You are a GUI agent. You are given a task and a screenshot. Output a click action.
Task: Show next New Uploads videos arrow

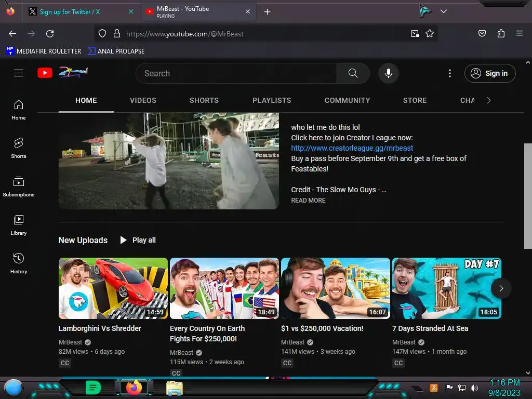[x=501, y=288]
